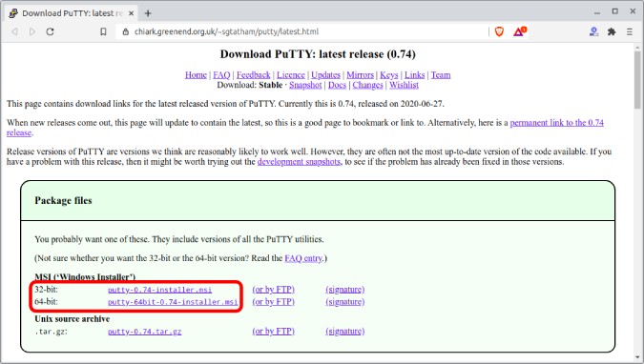Click the Unix source archive label

click(x=73, y=319)
